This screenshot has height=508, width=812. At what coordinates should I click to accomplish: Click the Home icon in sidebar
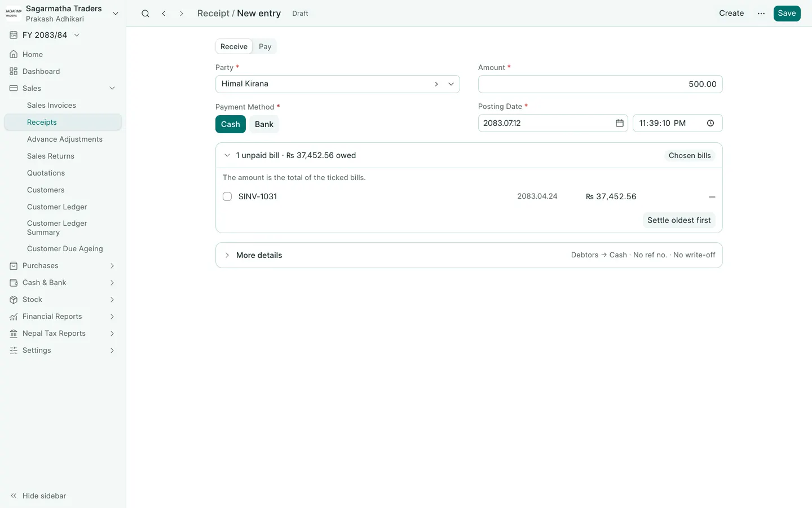[x=14, y=55]
